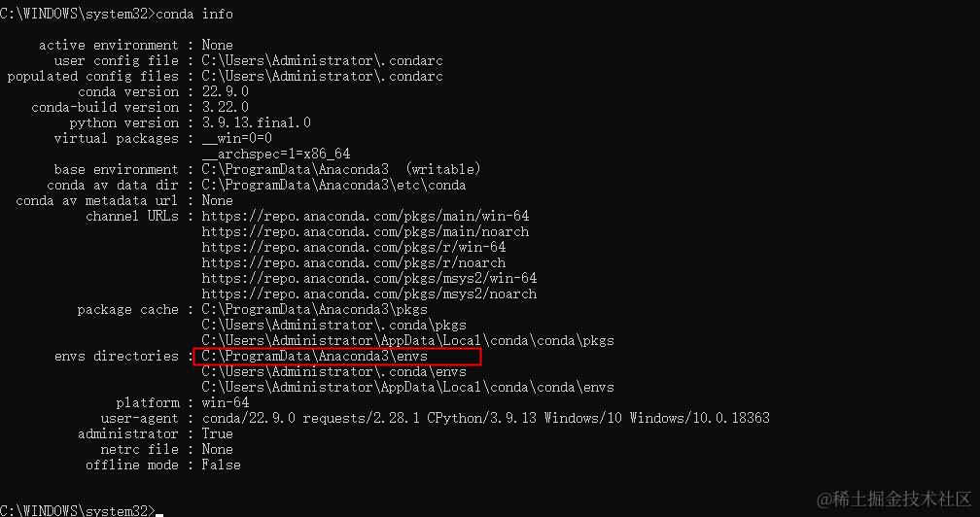Click the Administrator .conda envs path
Viewport: 980px width, 517px height.
334,371
